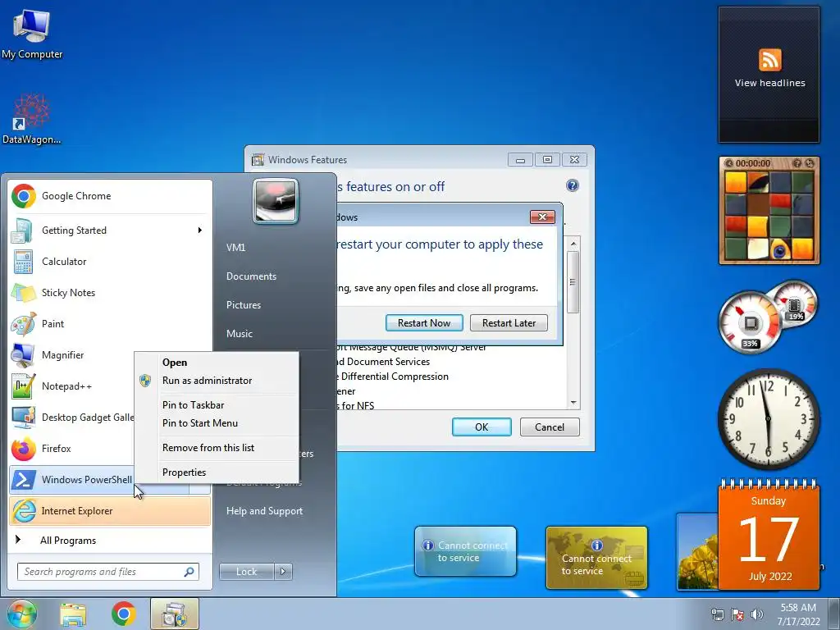Click the yellow Cannot connect to service gadget
Screen dimensions: 840x630
596,558
